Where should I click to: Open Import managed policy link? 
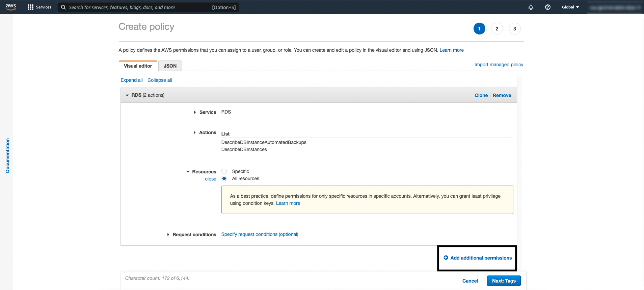(x=499, y=65)
